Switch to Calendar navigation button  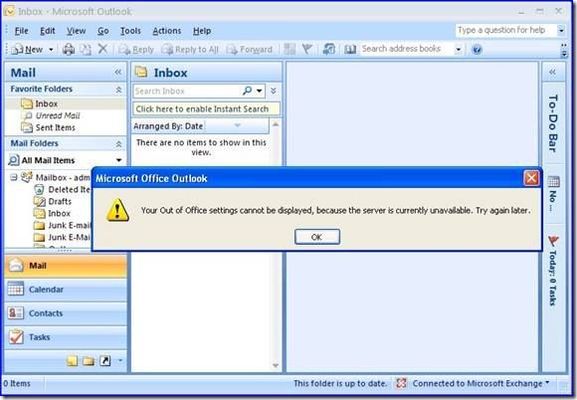coord(66,290)
